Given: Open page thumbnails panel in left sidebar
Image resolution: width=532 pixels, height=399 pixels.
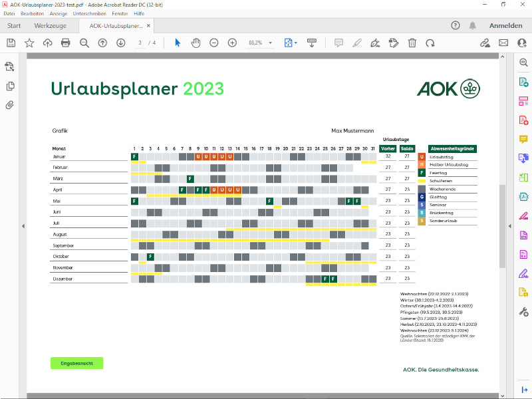Looking at the screenshot, I should click(10, 86).
